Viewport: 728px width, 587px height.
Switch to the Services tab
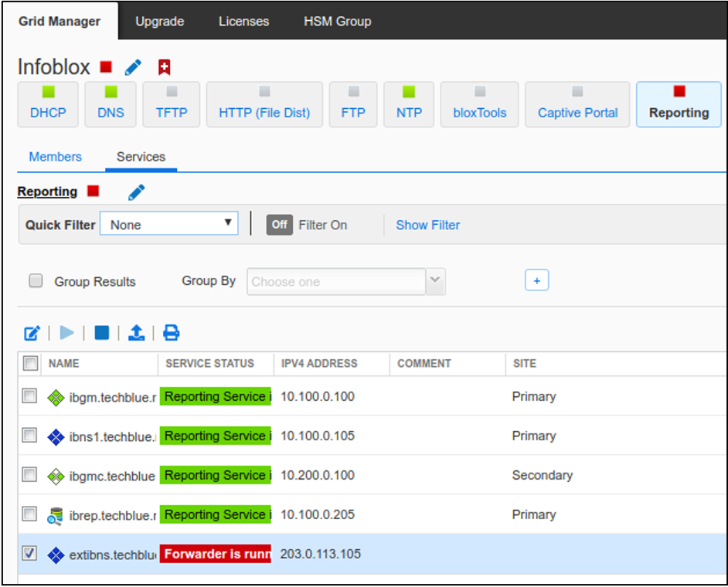click(141, 157)
